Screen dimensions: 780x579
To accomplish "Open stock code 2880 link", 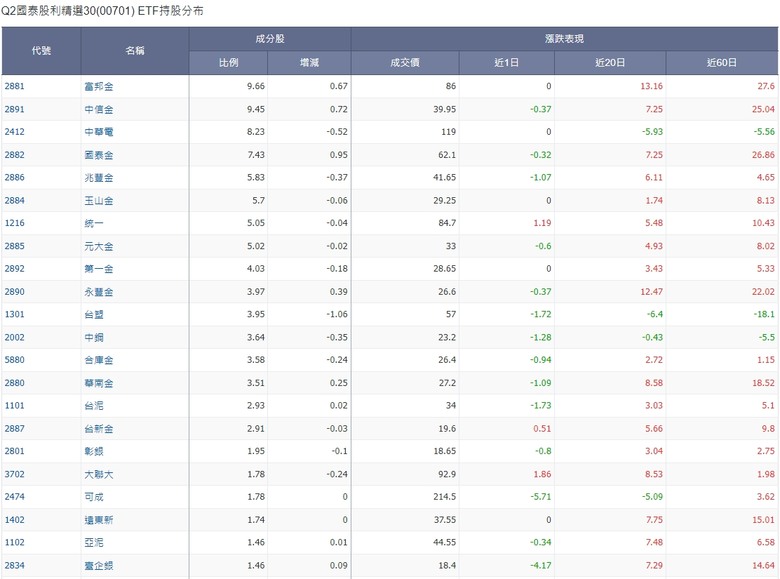I will click(x=14, y=383).
